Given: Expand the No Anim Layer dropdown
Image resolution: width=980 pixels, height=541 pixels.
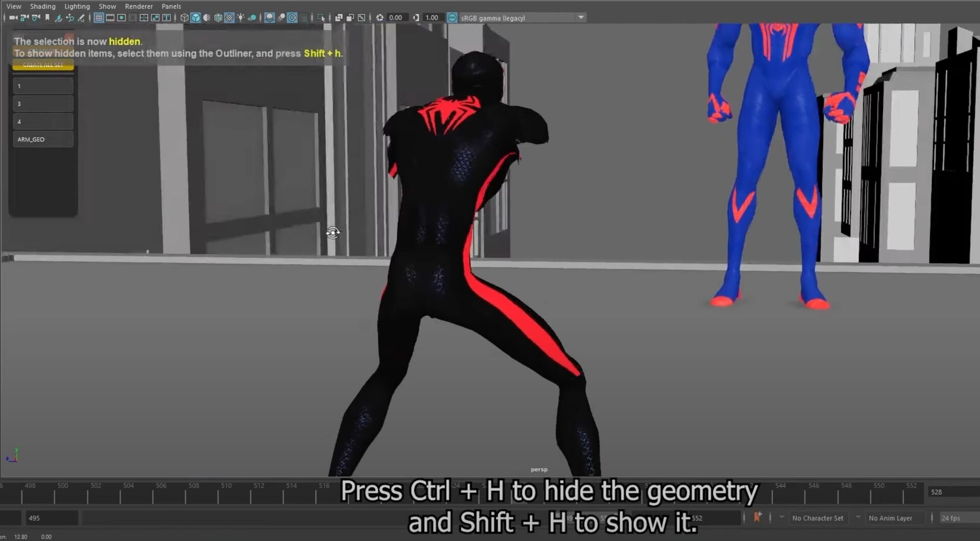Looking at the screenshot, I should pos(858,518).
